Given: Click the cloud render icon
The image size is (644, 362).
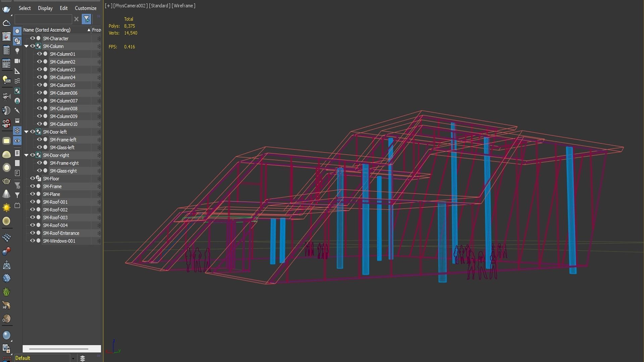Looking at the screenshot, I should tap(6, 23).
